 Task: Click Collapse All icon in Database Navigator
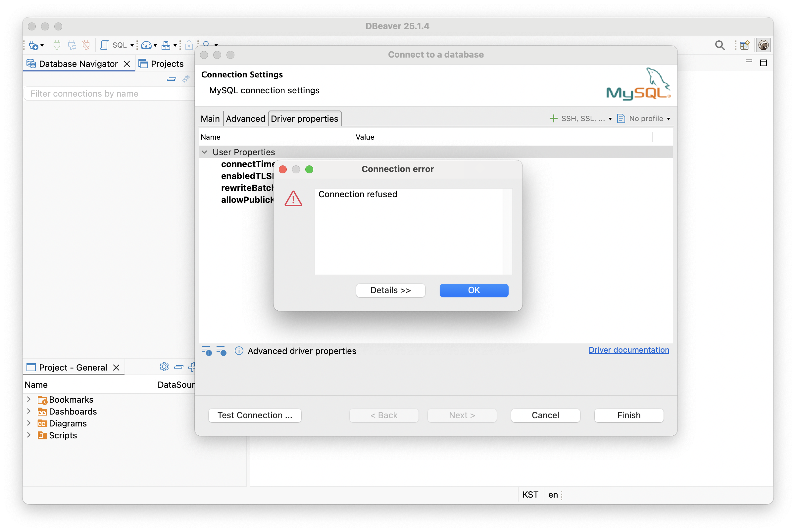[172, 79]
